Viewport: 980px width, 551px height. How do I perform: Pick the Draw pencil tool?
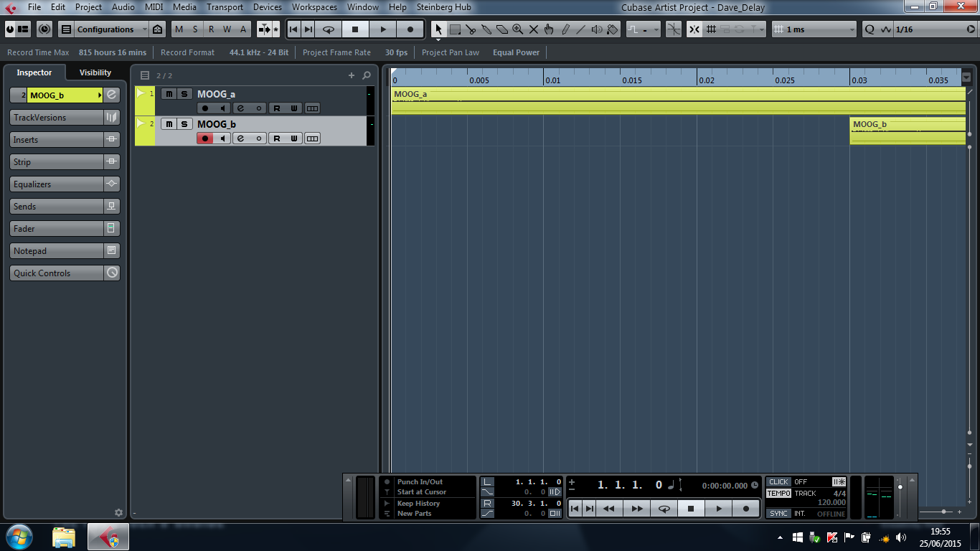[565, 29]
